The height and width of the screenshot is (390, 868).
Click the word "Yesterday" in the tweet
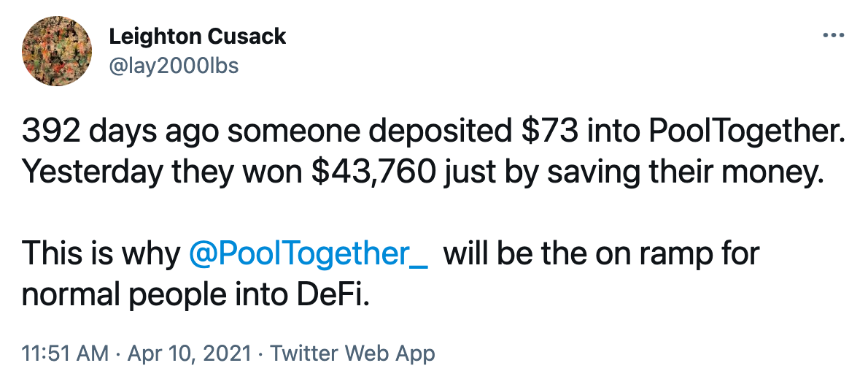(x=93, y=175)
